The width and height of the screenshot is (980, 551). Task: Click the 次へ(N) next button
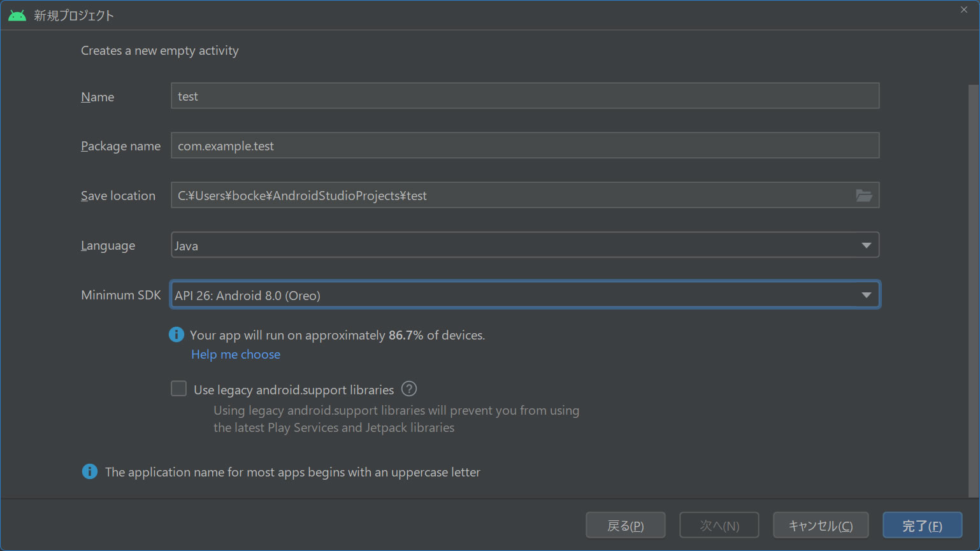click(719, 526)
